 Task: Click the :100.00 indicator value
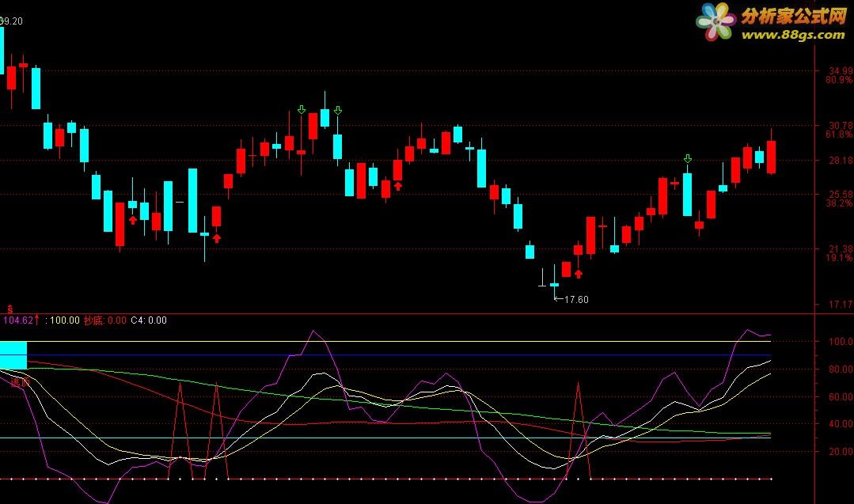pos(62,320)
